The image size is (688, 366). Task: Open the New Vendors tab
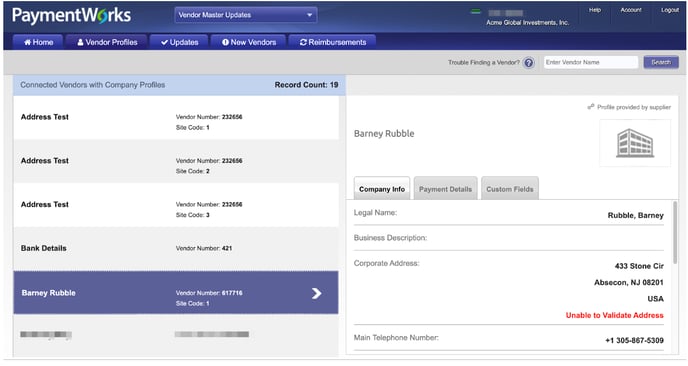point(249,42)
